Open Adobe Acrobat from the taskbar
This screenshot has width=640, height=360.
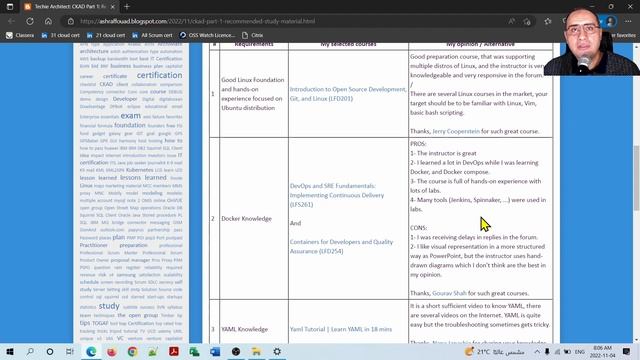pyautogui.click(x=174, y=351)
